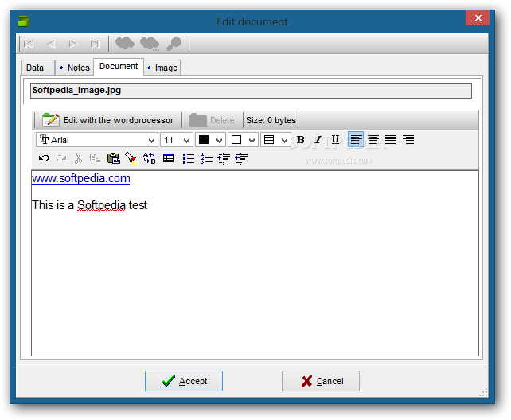The height and width of the screenshot is (420, 511).
Task: Align text left
Action: pos(356,140)
